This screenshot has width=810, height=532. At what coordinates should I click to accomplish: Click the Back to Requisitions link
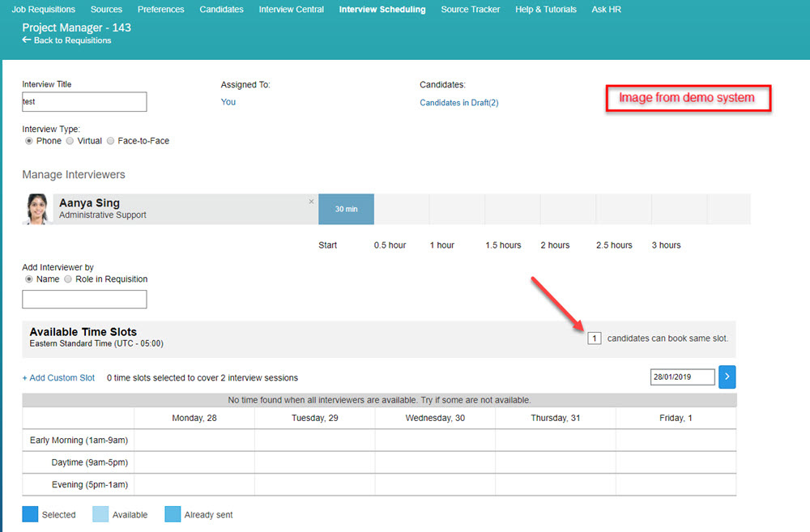tap(66, 40)
